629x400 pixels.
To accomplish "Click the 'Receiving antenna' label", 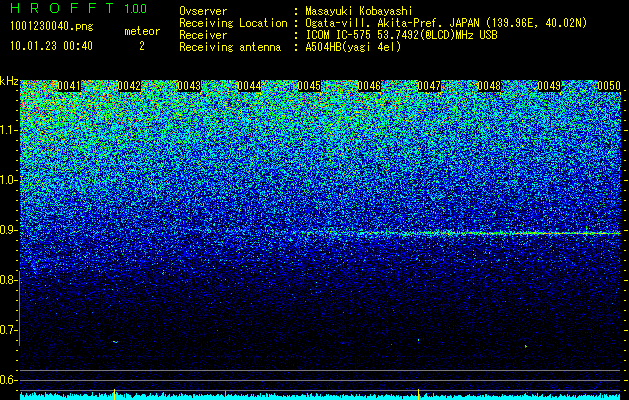I will point(230,47).
